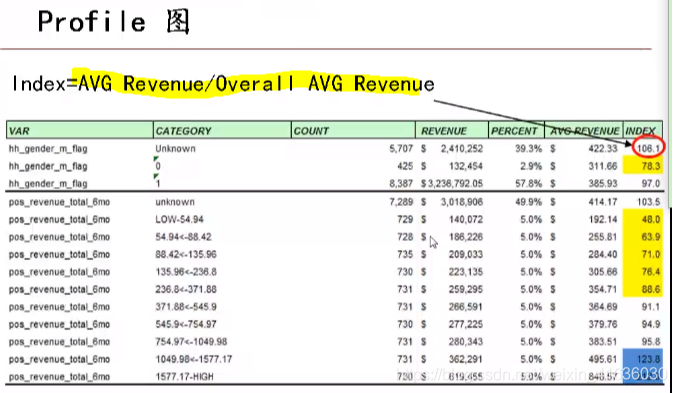Select the avg revenue cell '422.33'
677x393 pixels.
click(603, 149)
